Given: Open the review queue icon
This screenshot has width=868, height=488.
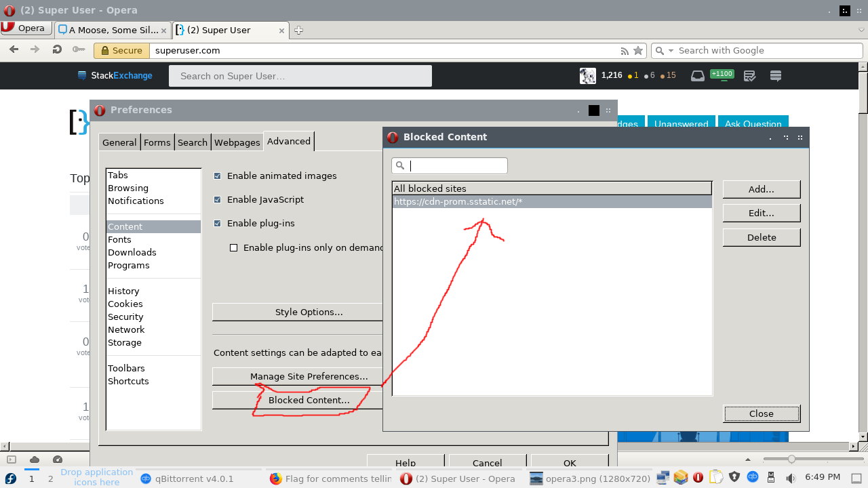Looking at the screenshot, I should coord(749,76).
